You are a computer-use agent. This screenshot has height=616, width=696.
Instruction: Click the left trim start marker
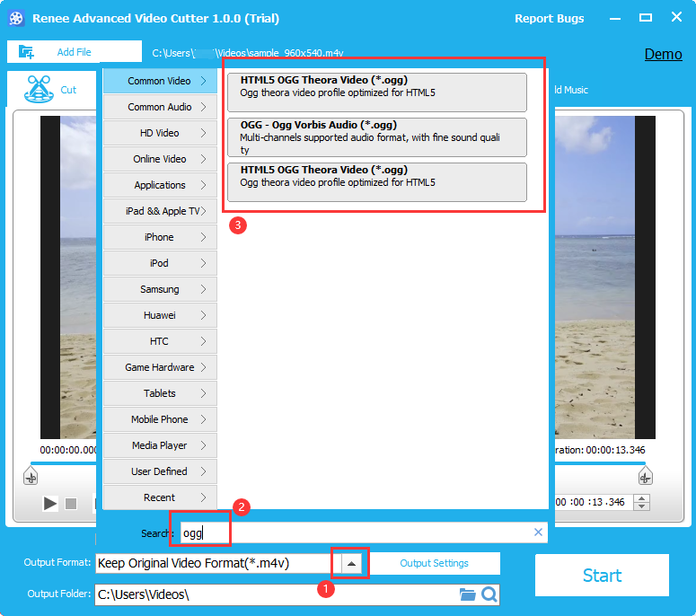[31, 476]
